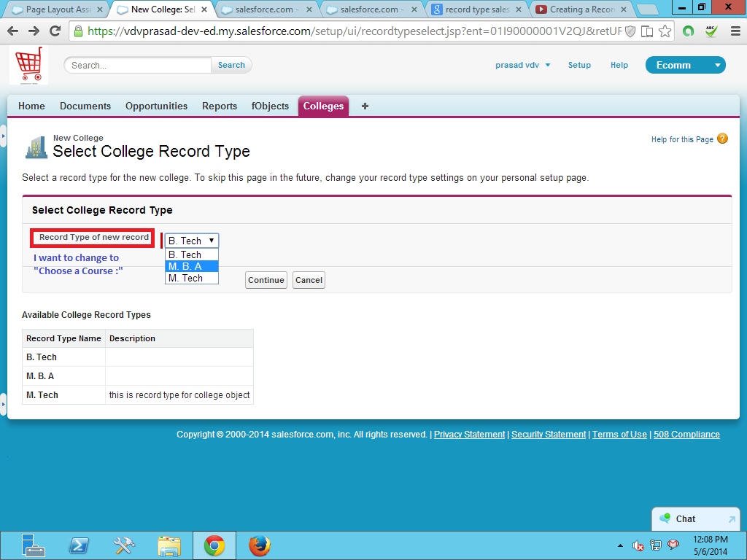The height and width of the screenshot is (560, 747).
Task: Choose B. Tech from dropdown list
Action: [x=192, y=254]
